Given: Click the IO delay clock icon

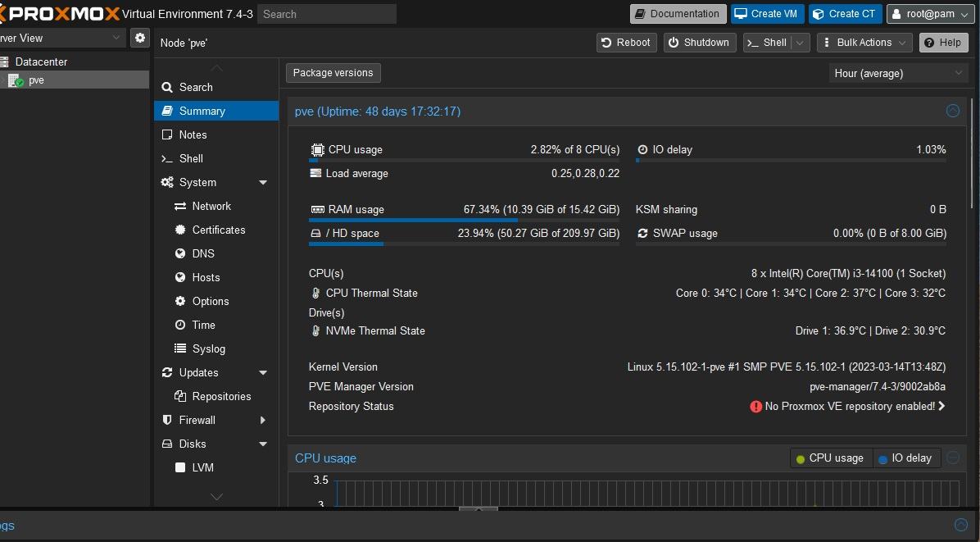Looking at the screenshot, I should pyautogui.click(x=642, y=150).
